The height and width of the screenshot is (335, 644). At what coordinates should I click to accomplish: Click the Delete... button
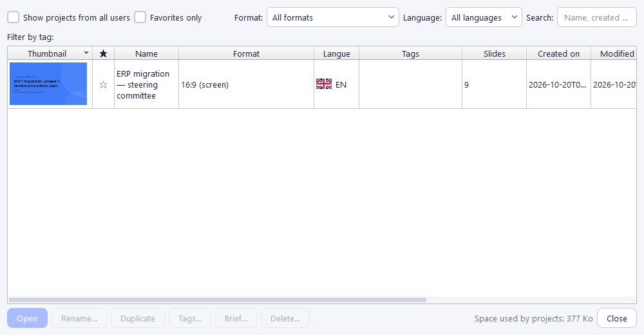coord(285,318)
